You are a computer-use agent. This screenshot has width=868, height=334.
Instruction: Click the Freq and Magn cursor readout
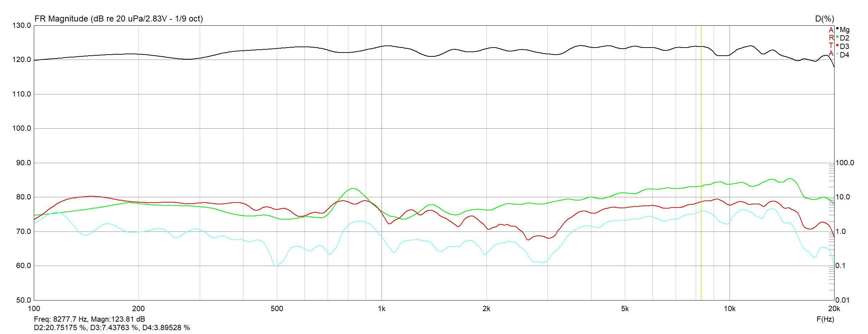coord(89,319)
